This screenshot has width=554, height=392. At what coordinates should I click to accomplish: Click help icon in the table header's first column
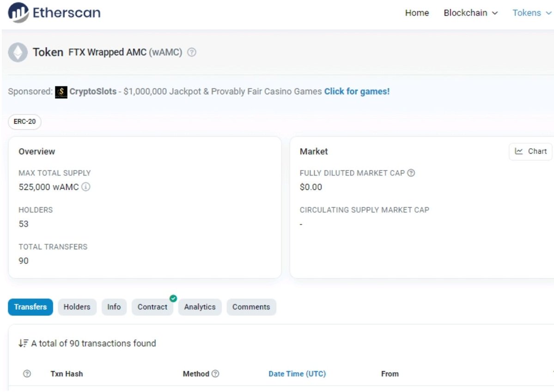click(27, 374)
